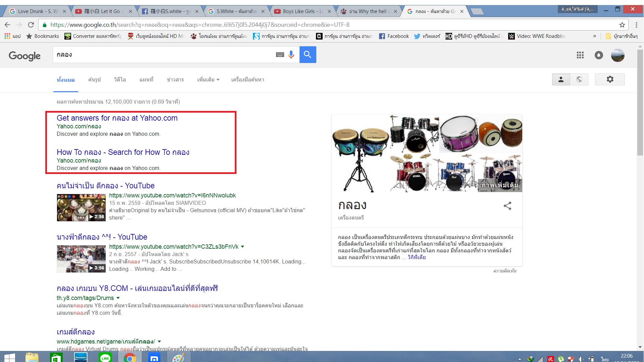The height and width of the screenshot is (362, 644).
Task: Open Google notifications bell
Action: [x=599, y=55]
